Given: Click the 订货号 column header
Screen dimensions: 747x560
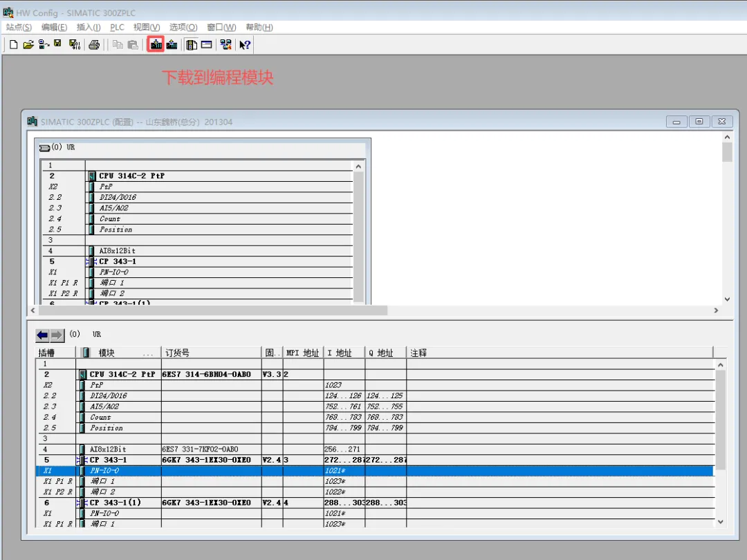Looking at the screenshot, I should click(x=212, y=353).
